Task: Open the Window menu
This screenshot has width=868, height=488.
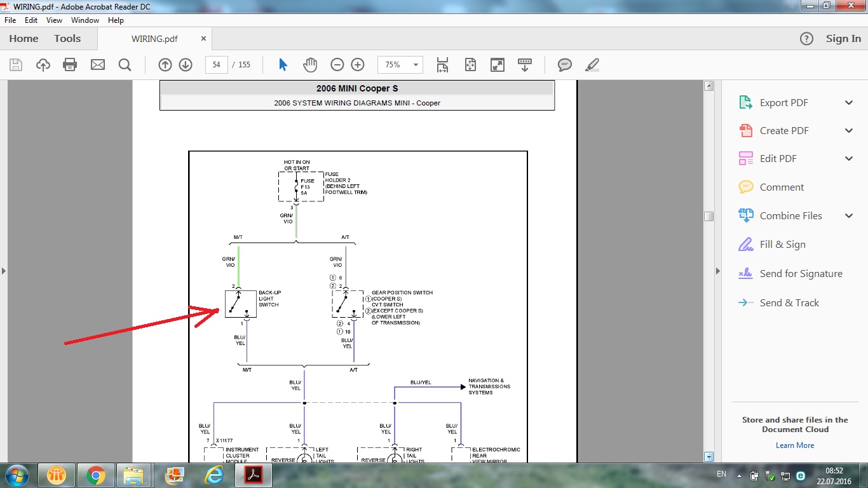Action: coord(85,20)
